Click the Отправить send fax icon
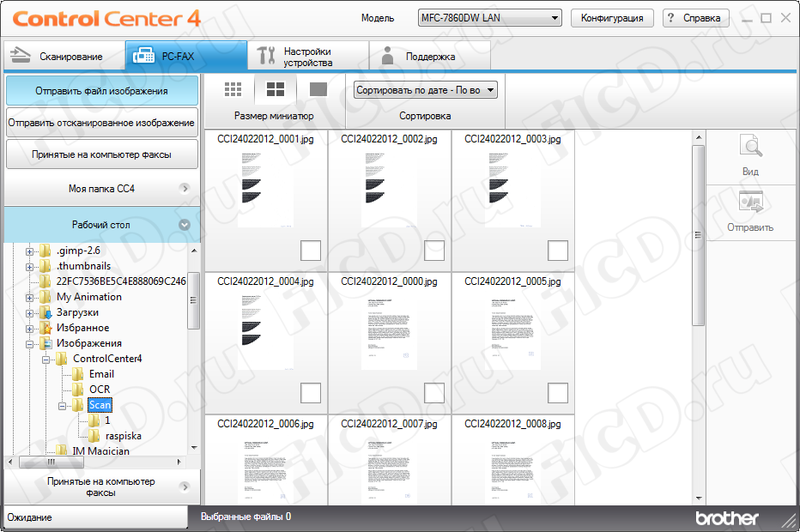This screenshot has width=800, height=532. (x=750, y=202)
